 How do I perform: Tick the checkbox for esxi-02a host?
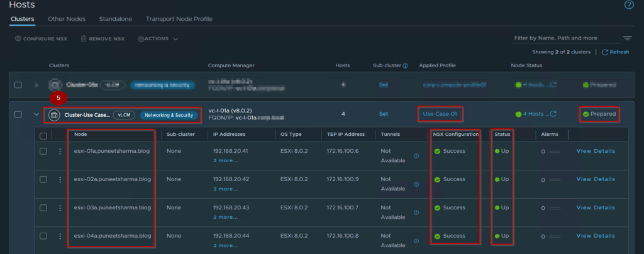[43, 179]
